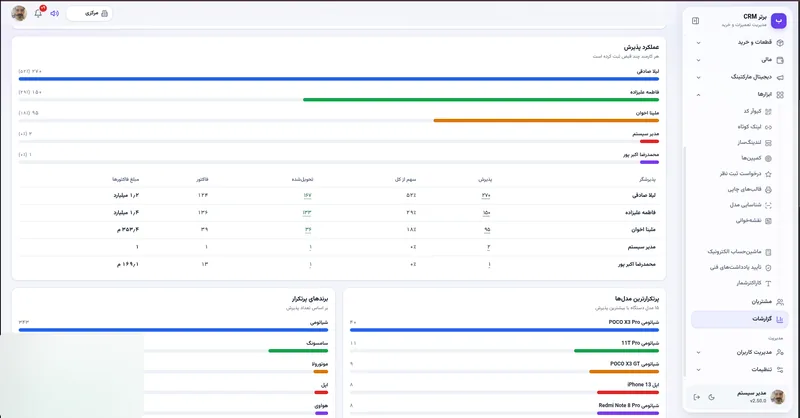This screenshot has width=800, height=418.
Task: Click ملینا اخوان orange performance bar
Action: point(546,121)
